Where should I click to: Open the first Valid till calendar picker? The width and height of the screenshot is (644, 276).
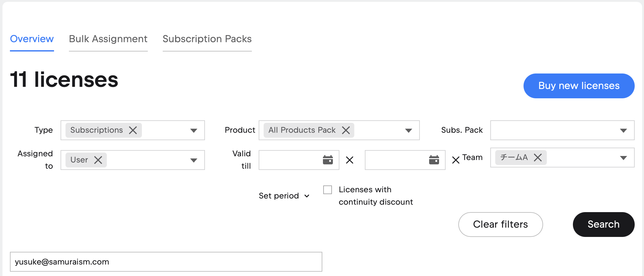pyautogui.click(x=328, y=160)
